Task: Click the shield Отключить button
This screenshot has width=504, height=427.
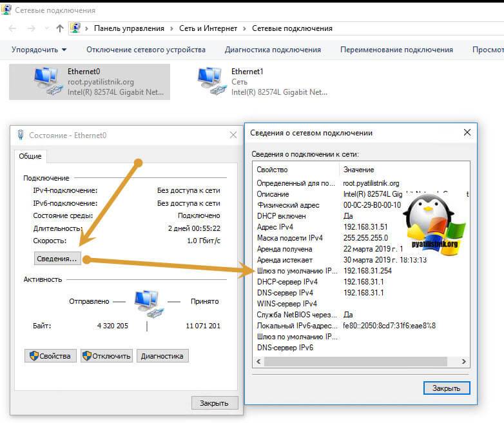Action: [106, 356]
